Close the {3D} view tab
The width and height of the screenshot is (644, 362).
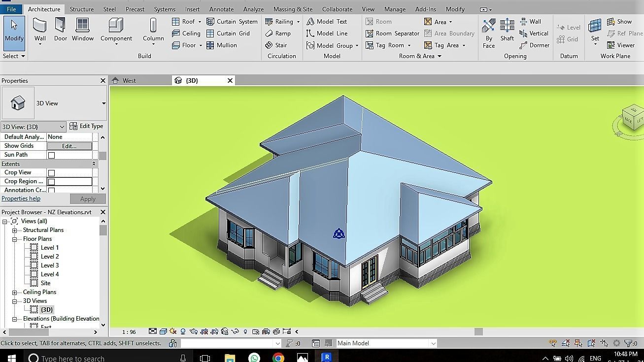click(230, 81)
